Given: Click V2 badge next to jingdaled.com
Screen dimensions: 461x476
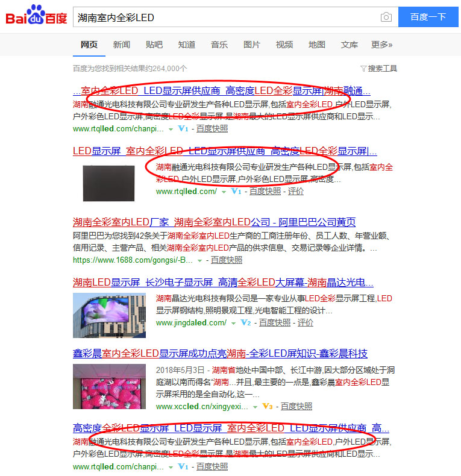Looking at the screenshot, I should [246, 323].
